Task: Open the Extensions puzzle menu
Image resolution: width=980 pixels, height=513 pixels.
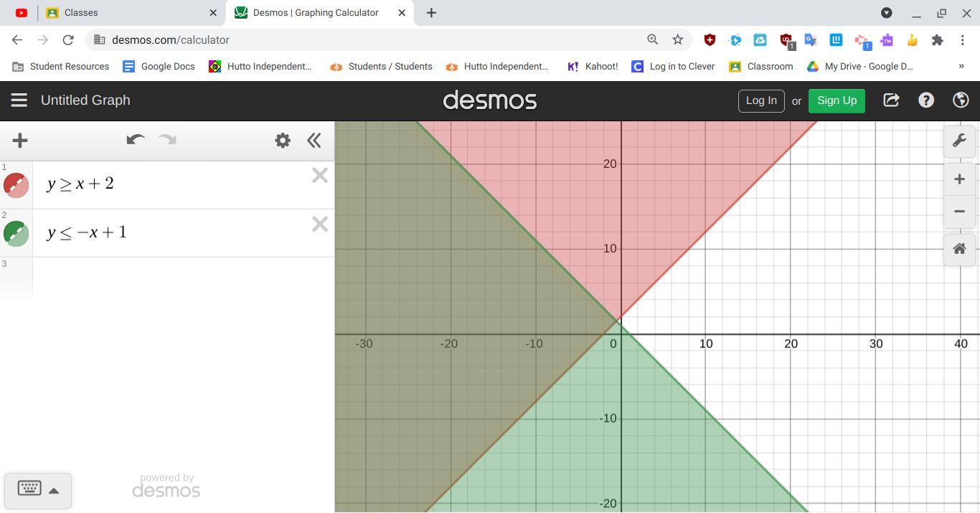Action: point(937,40)
